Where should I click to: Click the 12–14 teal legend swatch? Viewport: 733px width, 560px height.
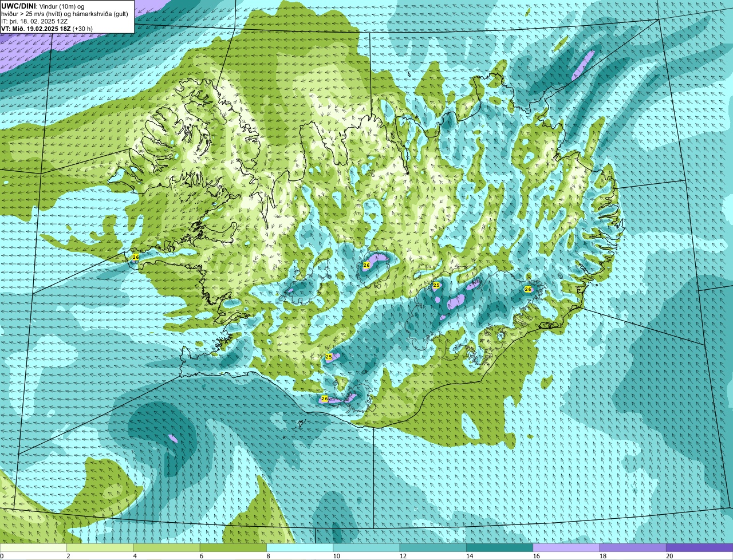tap(433, 548)
